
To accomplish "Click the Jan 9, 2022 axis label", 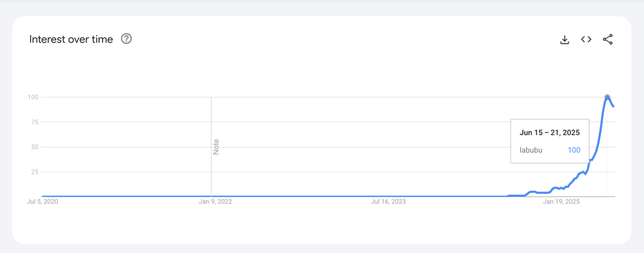I will [215, 202].
